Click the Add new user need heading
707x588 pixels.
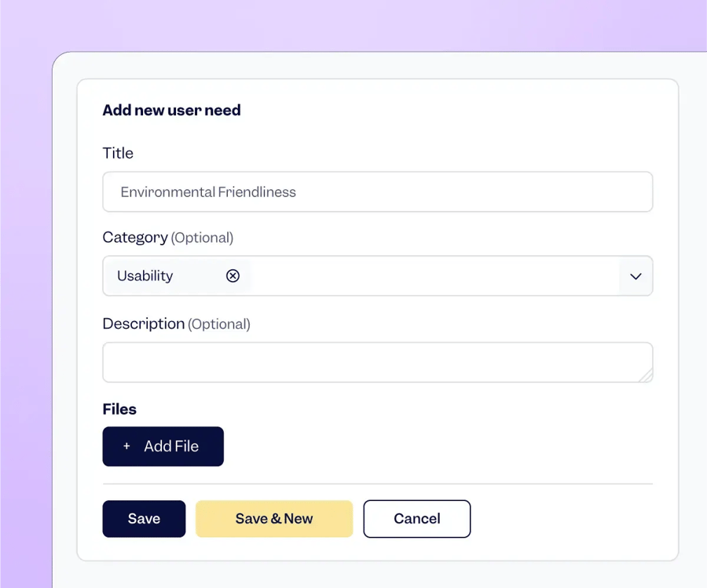click(x=171, y=110)
